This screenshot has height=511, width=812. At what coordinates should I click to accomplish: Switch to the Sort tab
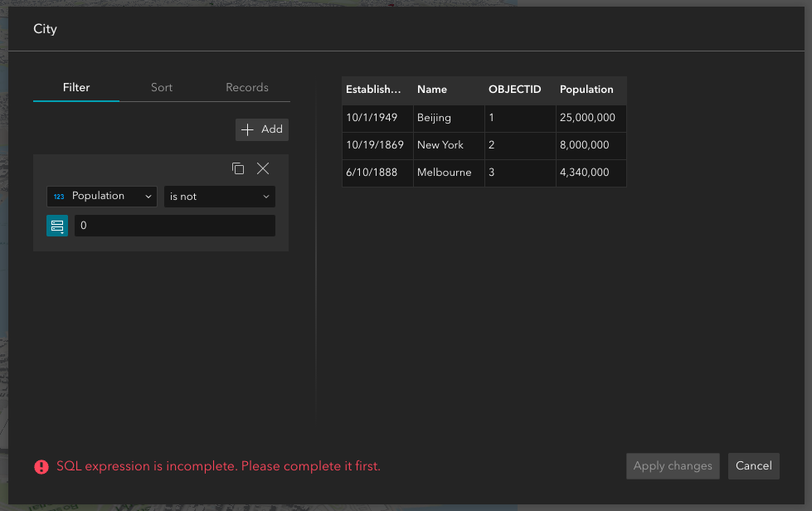tap(161, 87)
